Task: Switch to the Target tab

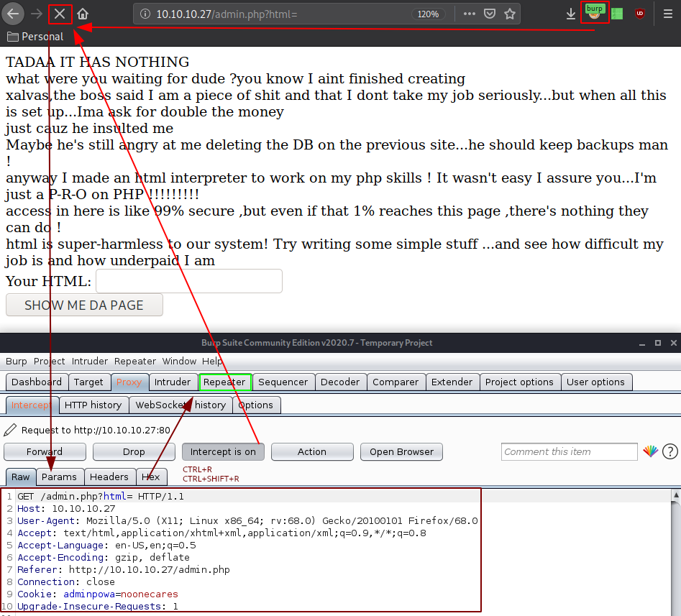Action: 88,382
